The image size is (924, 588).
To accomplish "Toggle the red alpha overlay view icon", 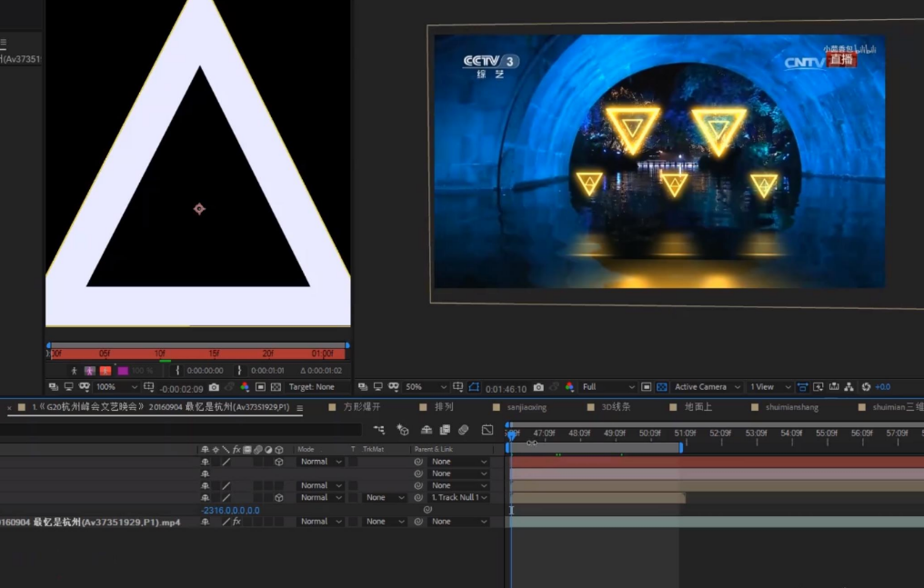I will pos(105,371).
